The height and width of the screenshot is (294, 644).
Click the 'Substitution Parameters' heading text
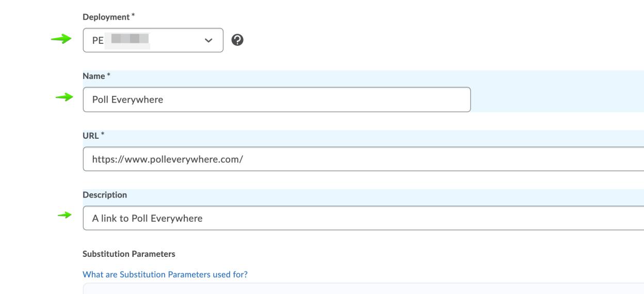coord(129,254)
